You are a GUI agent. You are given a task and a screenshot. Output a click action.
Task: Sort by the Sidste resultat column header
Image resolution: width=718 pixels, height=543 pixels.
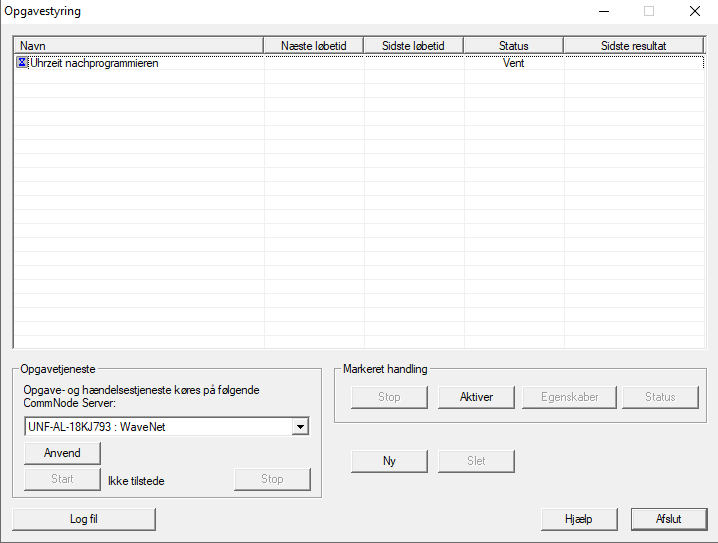[633, 46]
